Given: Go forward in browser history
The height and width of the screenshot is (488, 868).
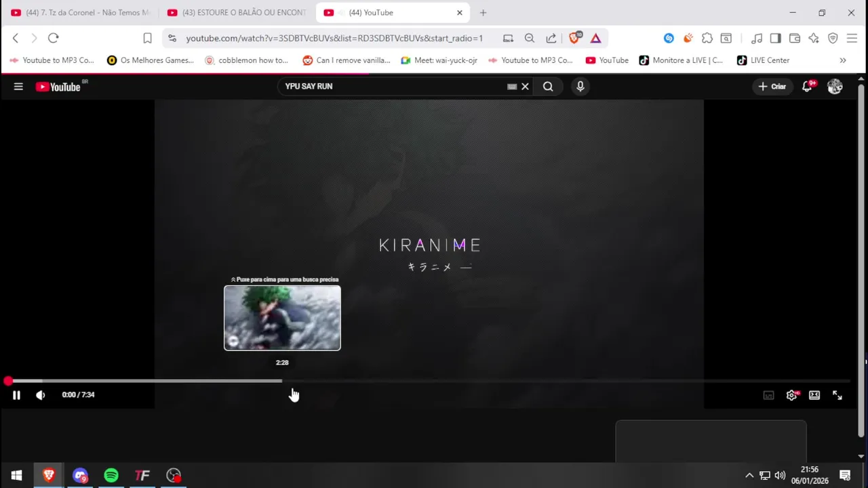Looking at the screenshot, I should click(x=34, y=38).
